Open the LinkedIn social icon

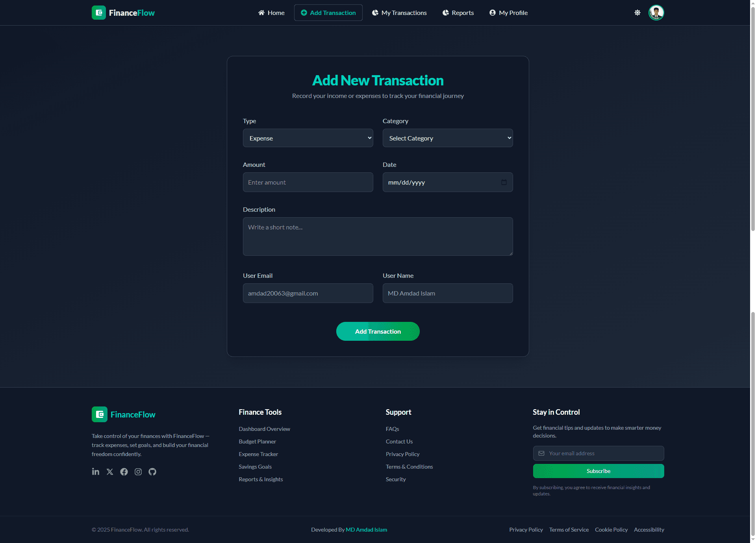tap(96, 471)
